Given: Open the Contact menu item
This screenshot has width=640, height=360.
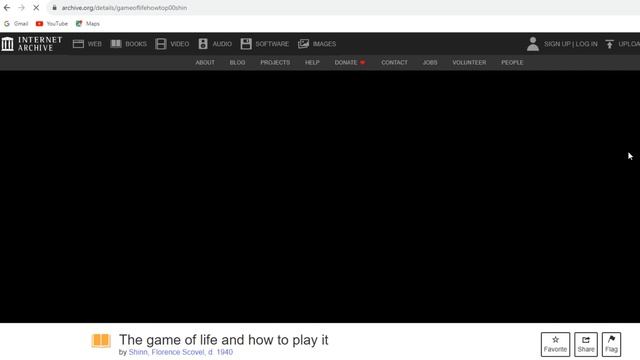Looking at the screenshot, I should 394,62.
